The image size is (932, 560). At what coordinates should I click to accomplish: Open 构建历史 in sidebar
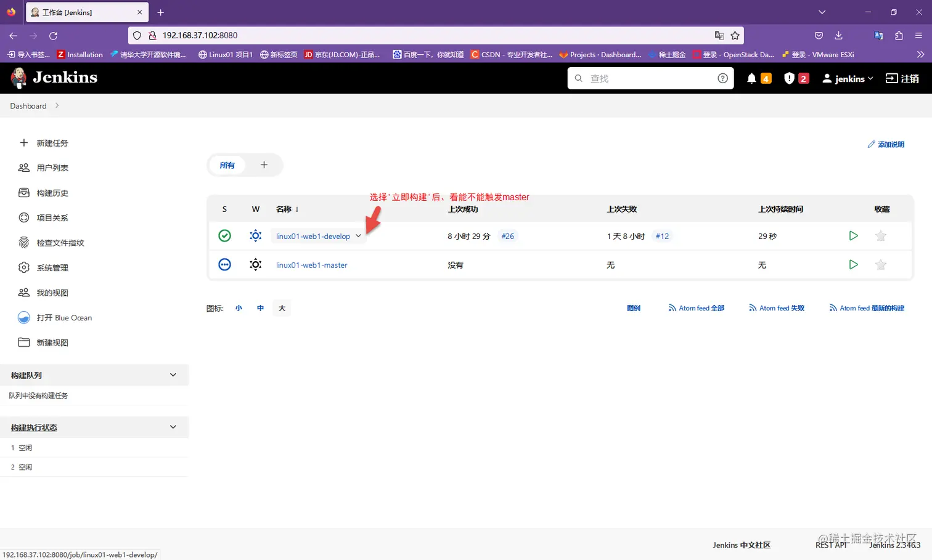click(52, 193)
